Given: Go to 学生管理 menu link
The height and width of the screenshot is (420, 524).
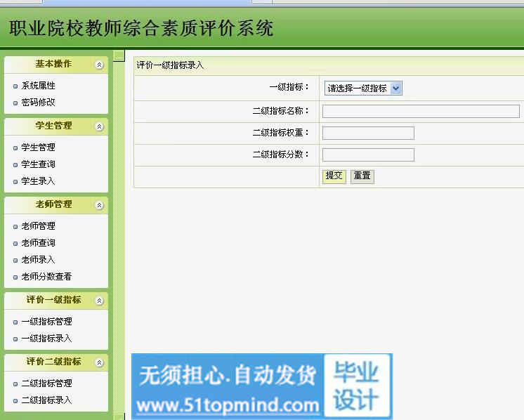Looking at the screenshot, I should 39,147.
